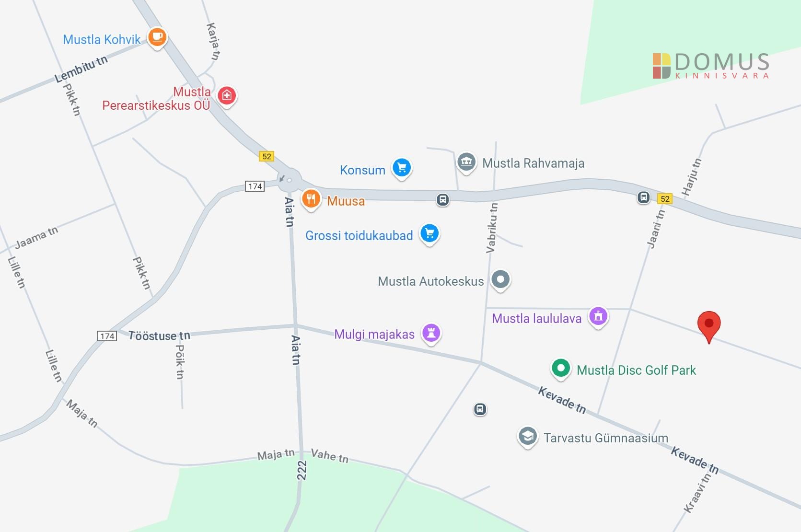Select the Mustla Perearstikeskus medical pin
Screen dimensions: 801x532
227,96
